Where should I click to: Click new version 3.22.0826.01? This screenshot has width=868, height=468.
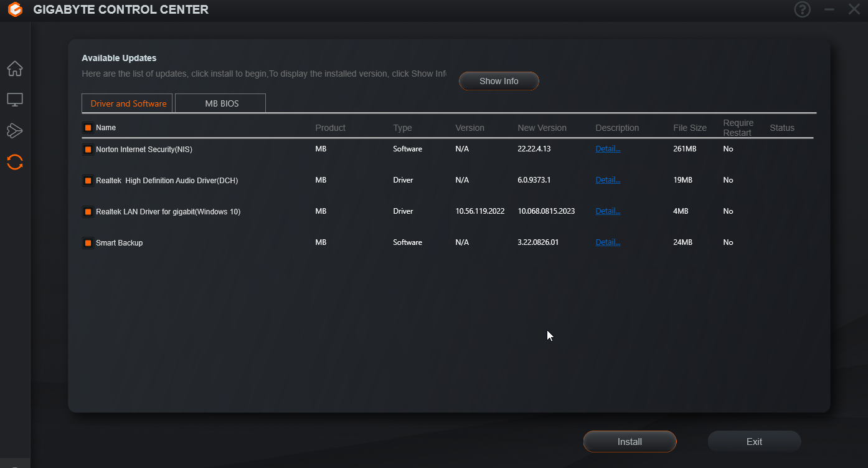pyautogui.click(x=538, y=242)
